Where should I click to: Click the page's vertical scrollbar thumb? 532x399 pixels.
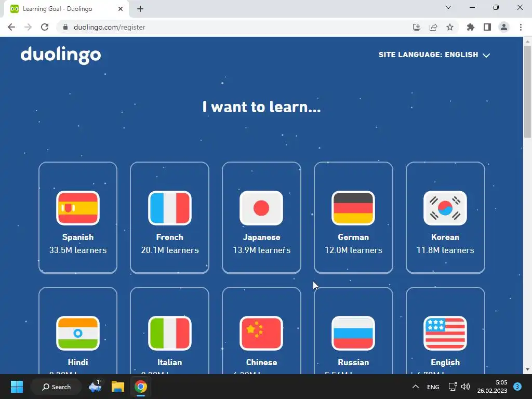point(527,91)
